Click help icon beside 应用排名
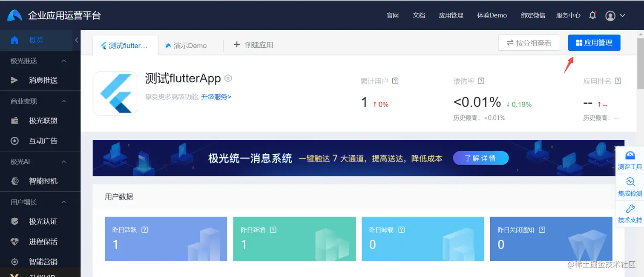 click(618, 81)
